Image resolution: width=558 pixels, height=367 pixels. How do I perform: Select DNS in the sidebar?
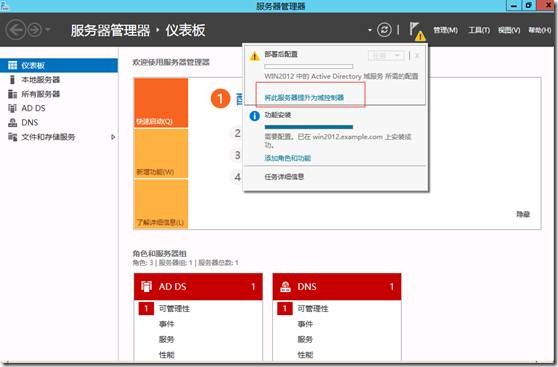click(59, 122)
